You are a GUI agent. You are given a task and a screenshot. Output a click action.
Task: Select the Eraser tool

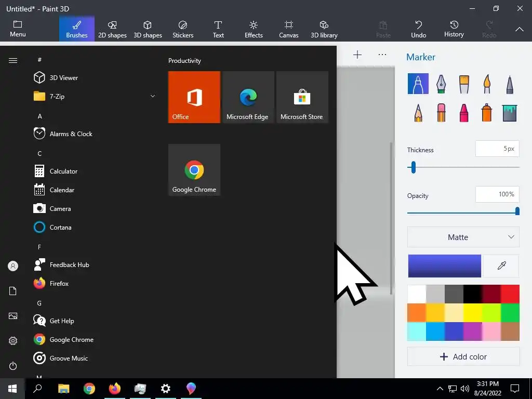(x=441, y=112)
